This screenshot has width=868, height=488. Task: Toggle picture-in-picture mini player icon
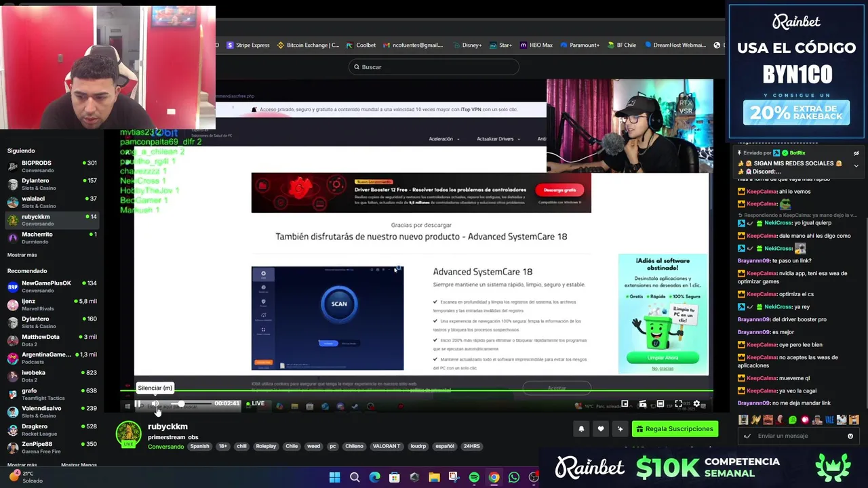[x=625, y=404]
